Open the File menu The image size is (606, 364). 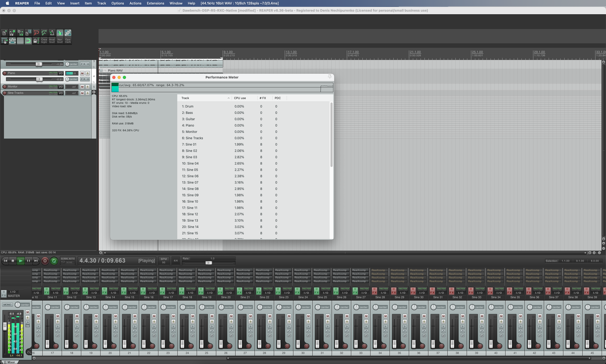pos(37,3)
